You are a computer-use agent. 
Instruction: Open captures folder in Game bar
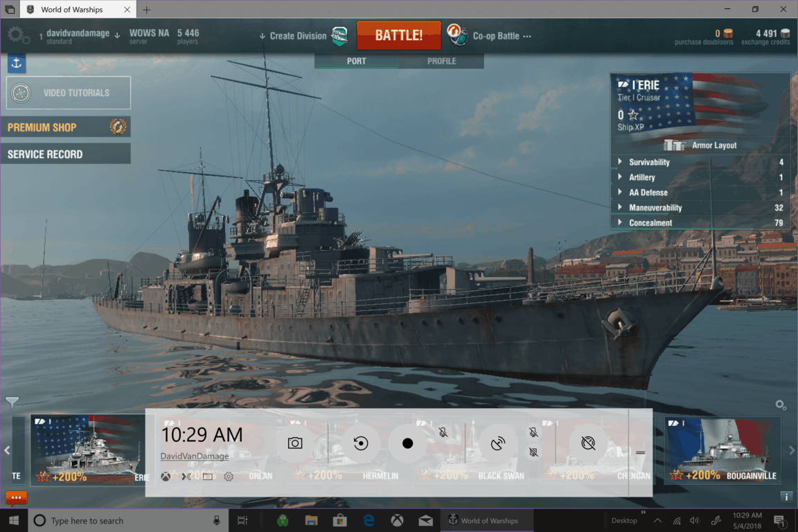pyautogui.click(x=208, y=477)
